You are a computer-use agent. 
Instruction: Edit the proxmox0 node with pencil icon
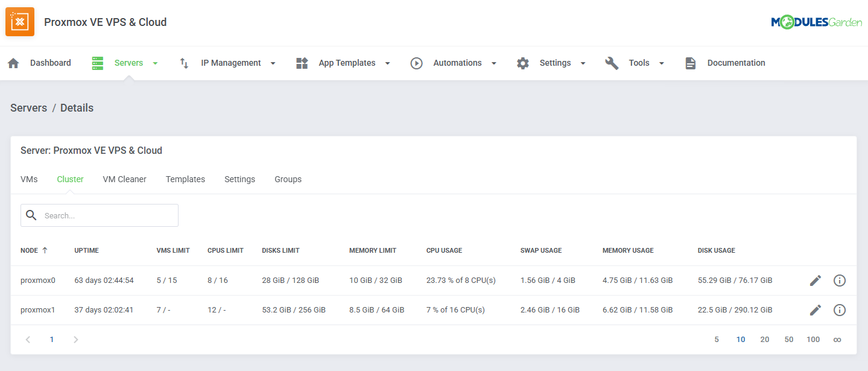[816, 281]
